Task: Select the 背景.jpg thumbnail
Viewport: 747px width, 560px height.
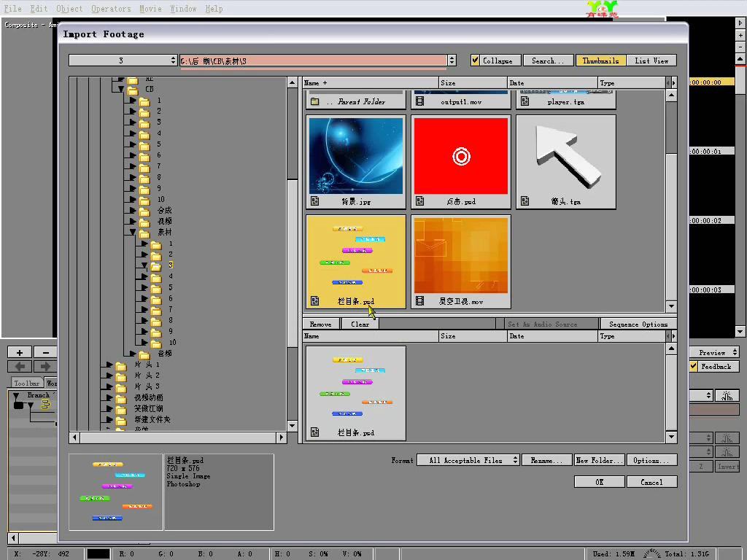Action: coord(356,161)
